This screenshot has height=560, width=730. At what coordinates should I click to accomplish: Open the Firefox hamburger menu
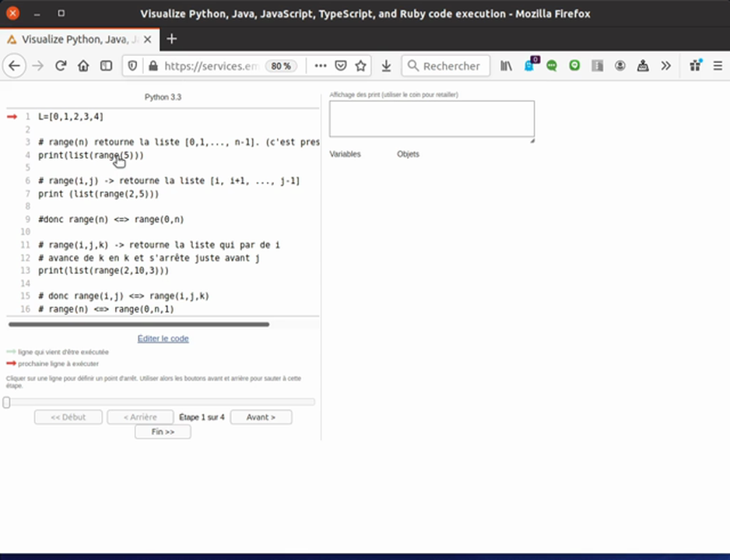click(x=718, y=66)
